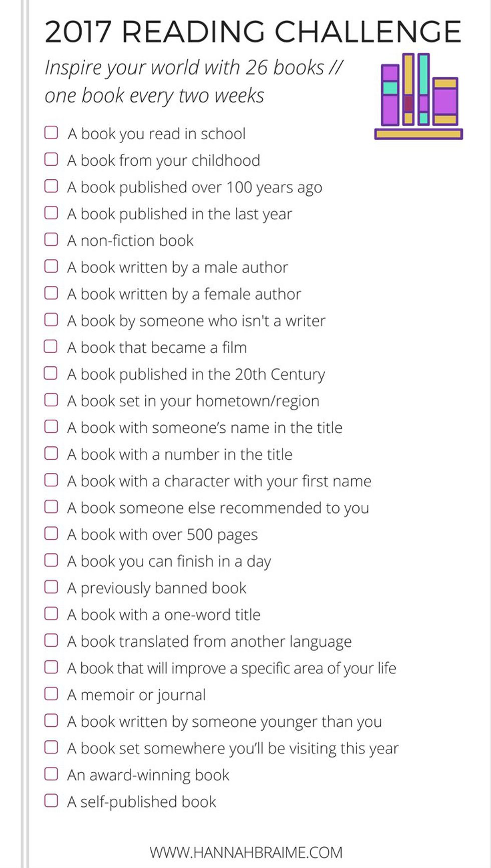
Task: Click the bookshelf illustration icon
Action: point(418,96)
